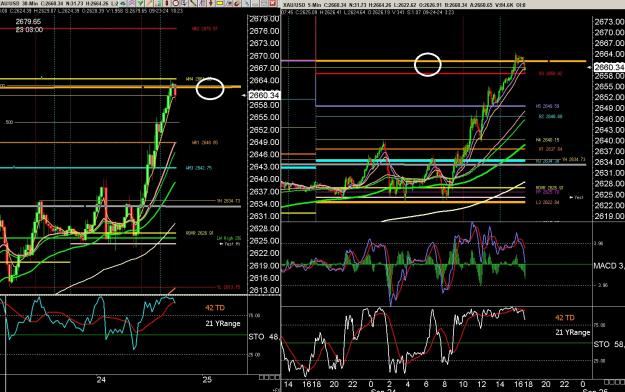
Task: Click 2613.00 on the 30-Min price axis
Action: click(x=264, y=290)
